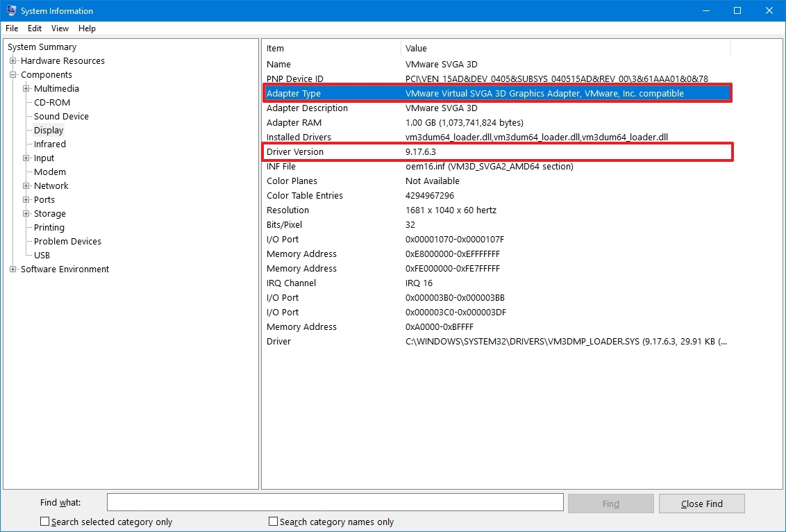Click the Close Find button
The height and width of the screenshot is (532, 786).
pyautogui.click(x=701, y=504)
